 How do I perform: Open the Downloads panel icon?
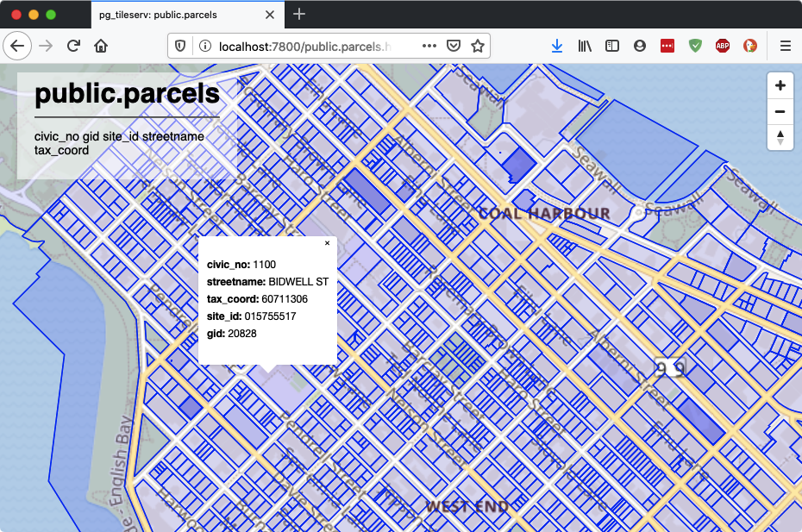click(x=556, y=46)
